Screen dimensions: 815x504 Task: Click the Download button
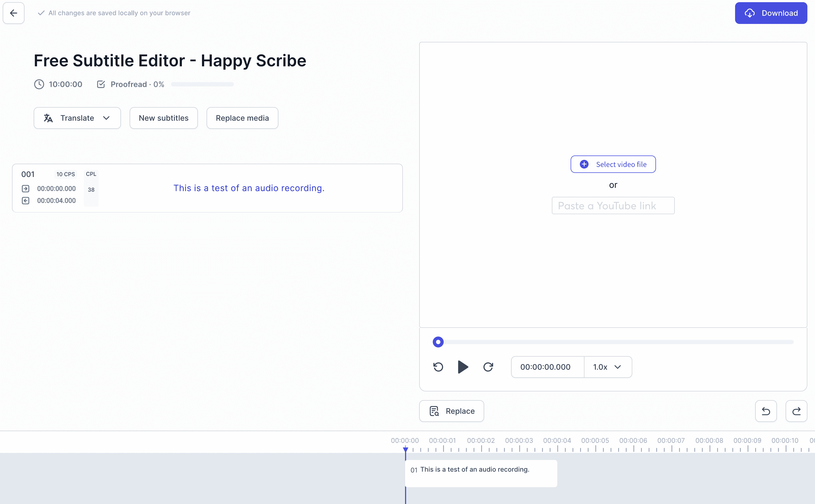click(771, 13)
